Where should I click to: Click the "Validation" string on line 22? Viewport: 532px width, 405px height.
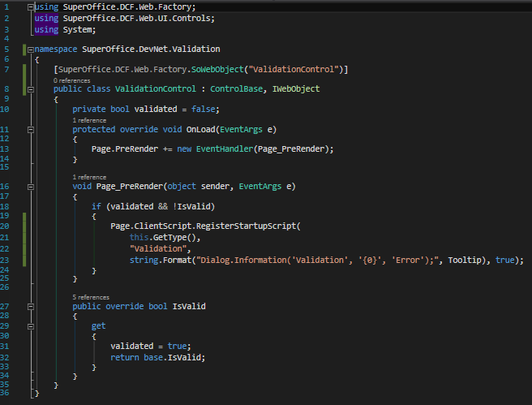[x=158, y=249]
